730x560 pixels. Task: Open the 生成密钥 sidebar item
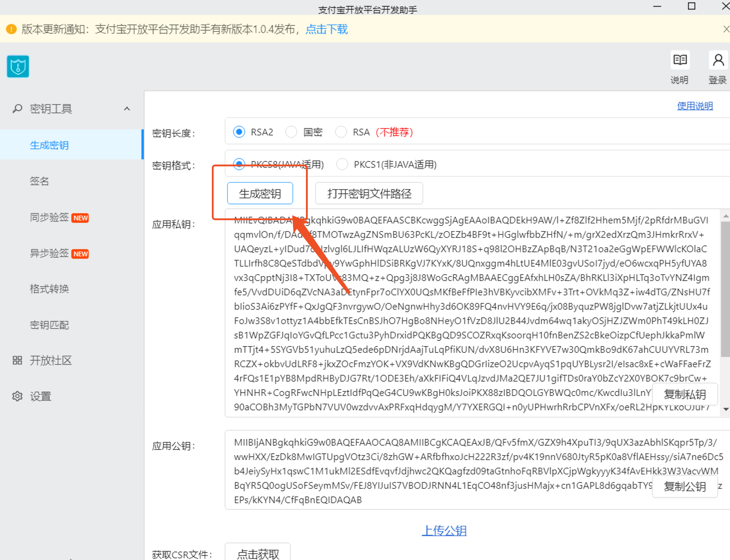(71, 145)
